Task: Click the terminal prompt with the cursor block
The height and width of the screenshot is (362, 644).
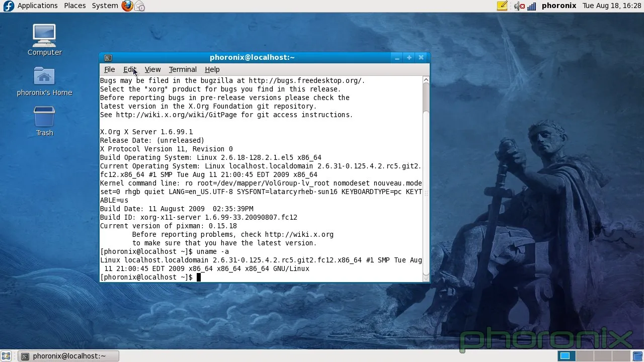Action: point(150,277)
